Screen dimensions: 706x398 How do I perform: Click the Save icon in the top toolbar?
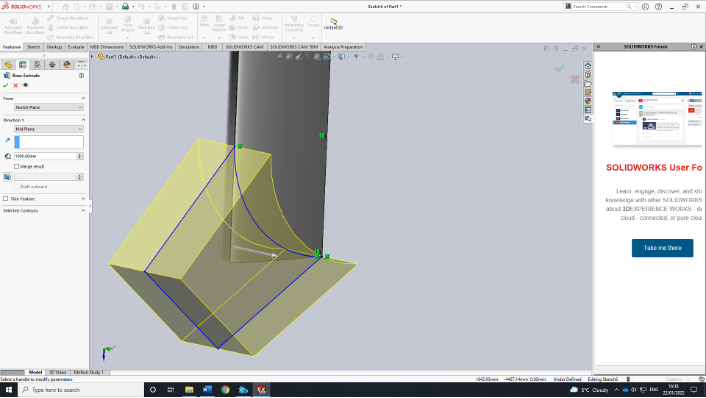point(109,7)
